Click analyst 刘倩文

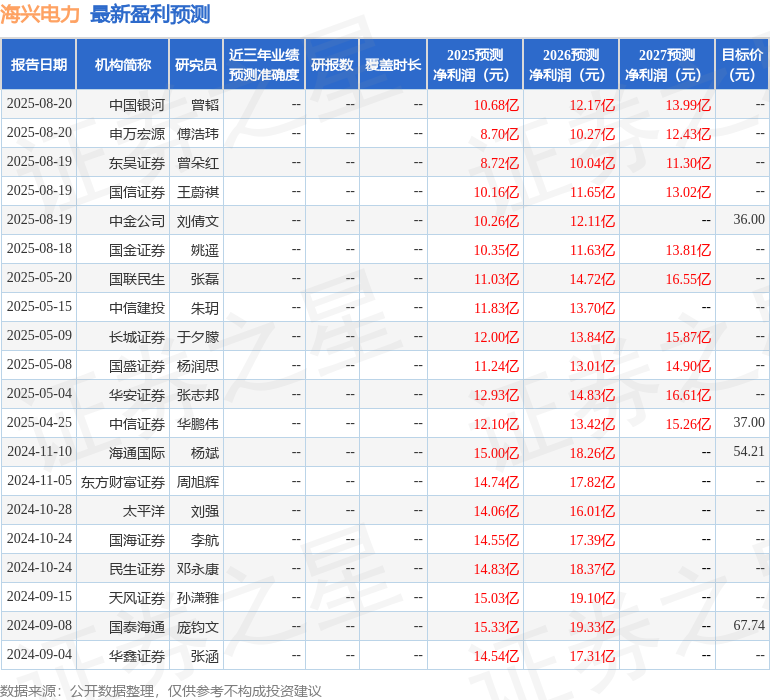(197, 221)
